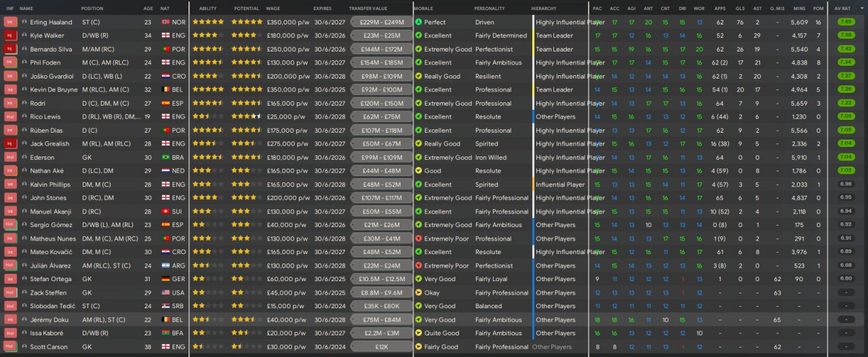
Task: Click the Inj injury badge beside Bernardo Silva
Action: click(9, 49)
